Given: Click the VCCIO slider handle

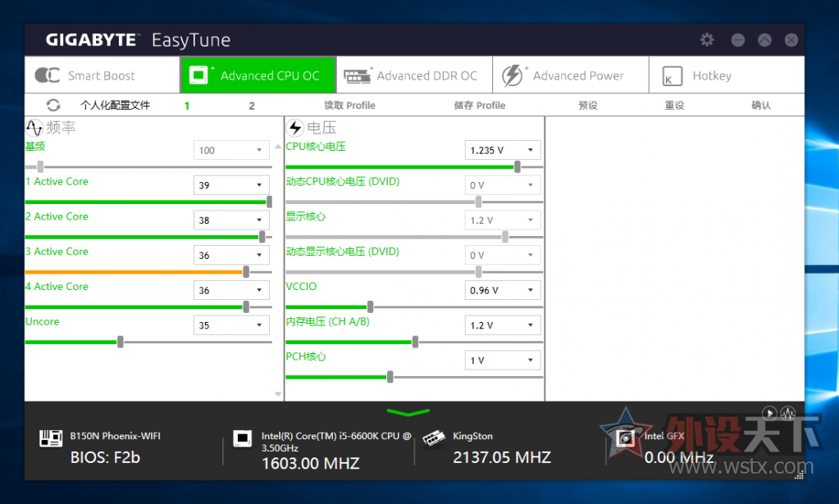Looking at the screenshot, I should pyautogui.click(x=370, y=306).
